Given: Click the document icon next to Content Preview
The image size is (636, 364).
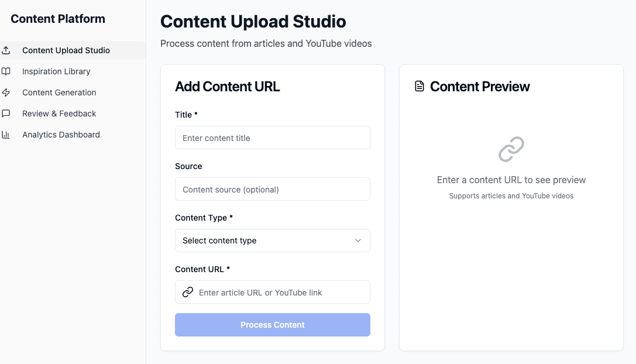Looking at the screenshot, I should [420, 86].
